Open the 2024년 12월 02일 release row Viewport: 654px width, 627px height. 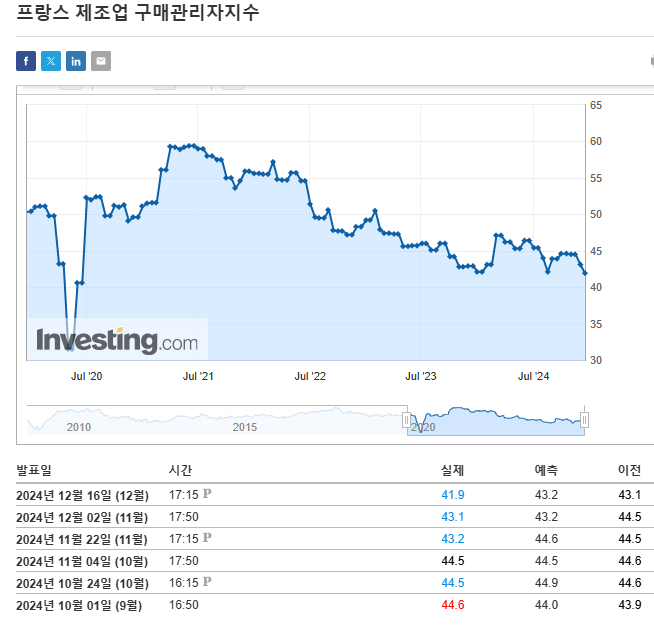[82, 517]
